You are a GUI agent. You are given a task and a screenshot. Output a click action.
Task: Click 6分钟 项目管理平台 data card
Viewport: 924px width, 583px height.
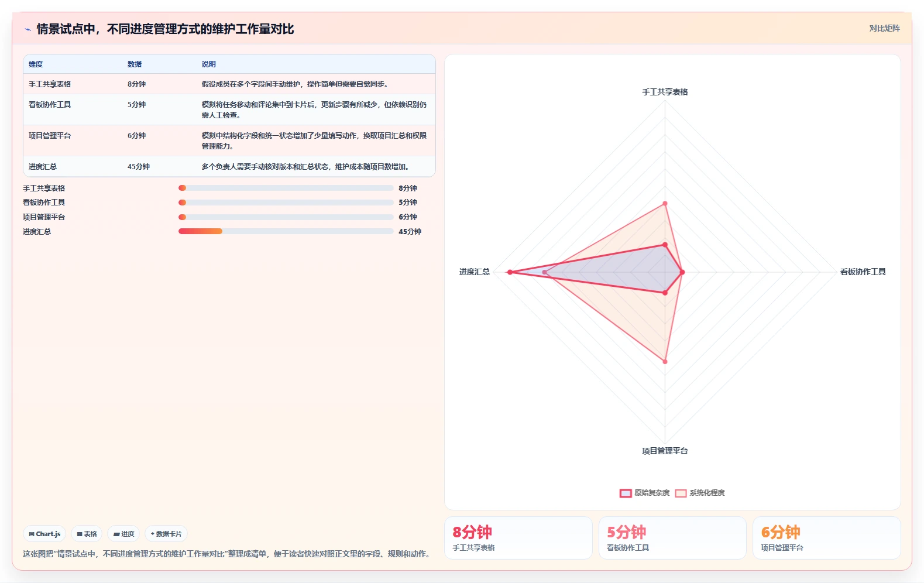[826, 538]
